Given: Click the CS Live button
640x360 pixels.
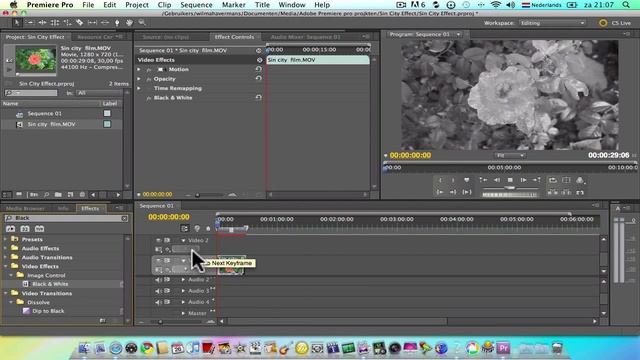Looking at the screenshot, I should point(615,23).
